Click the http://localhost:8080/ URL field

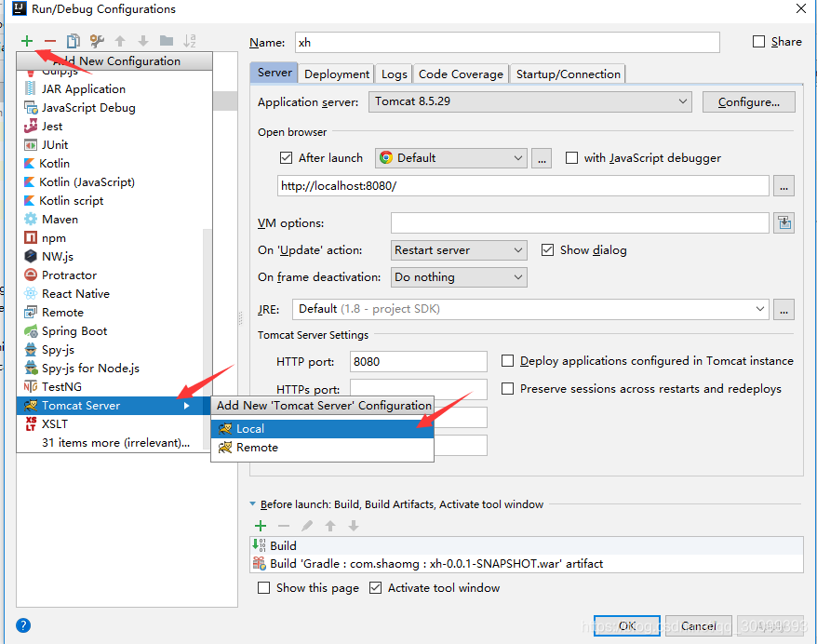[x=523, y=186]
